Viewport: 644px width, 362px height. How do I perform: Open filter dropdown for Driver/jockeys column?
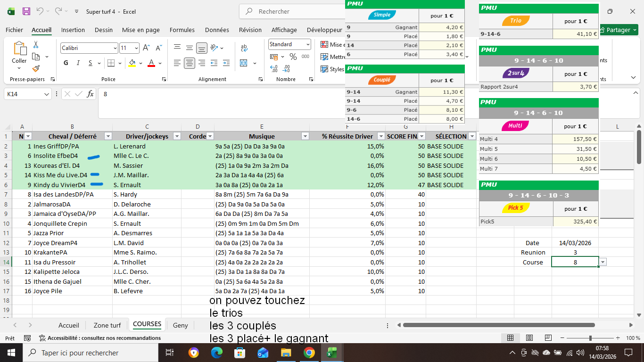pyautogui.click(x=177, y=136)
